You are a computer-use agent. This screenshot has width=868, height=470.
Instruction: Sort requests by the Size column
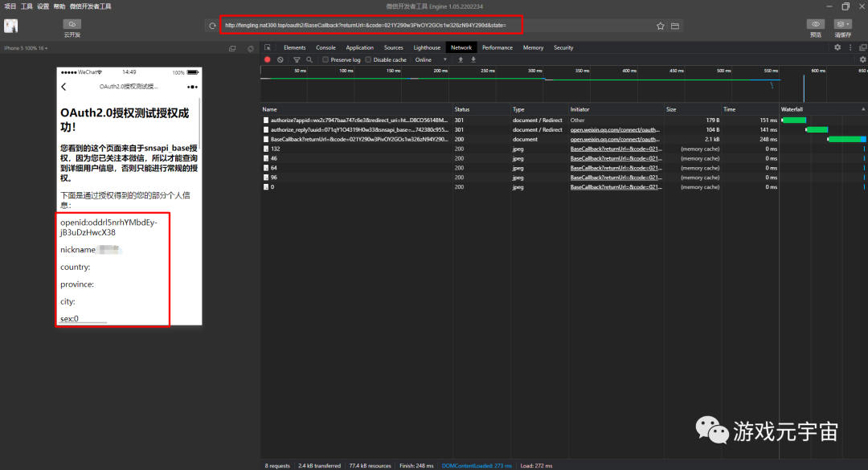[693, 109]
